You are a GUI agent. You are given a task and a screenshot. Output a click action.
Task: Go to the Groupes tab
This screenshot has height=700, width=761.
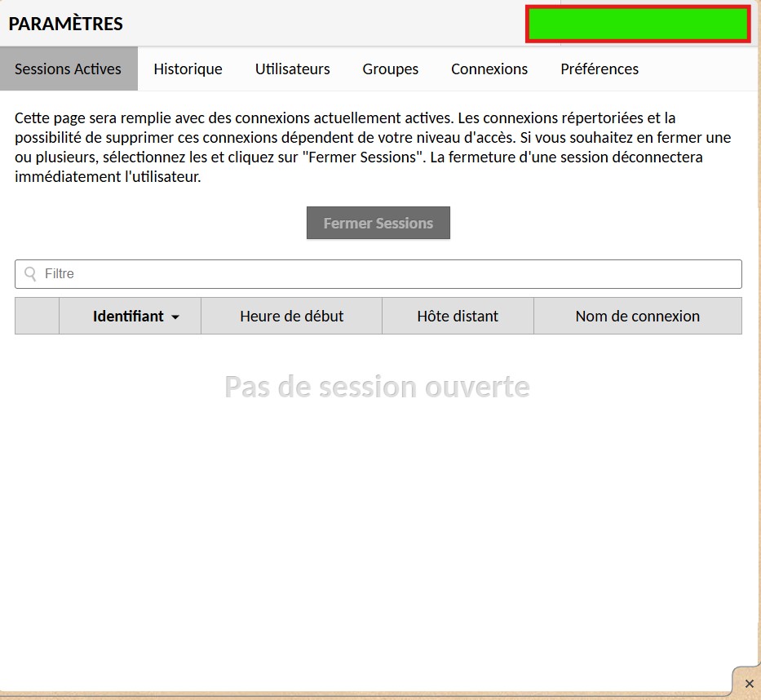390,69
